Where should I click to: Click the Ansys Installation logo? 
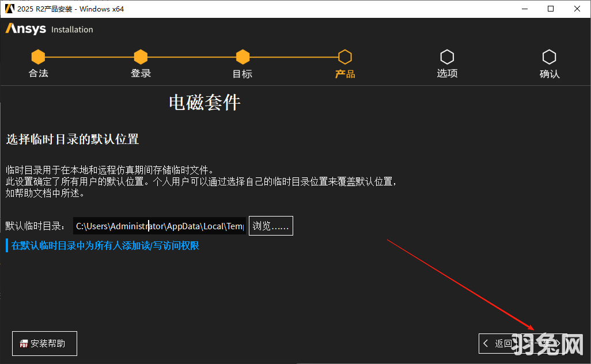tap(49, 29)
